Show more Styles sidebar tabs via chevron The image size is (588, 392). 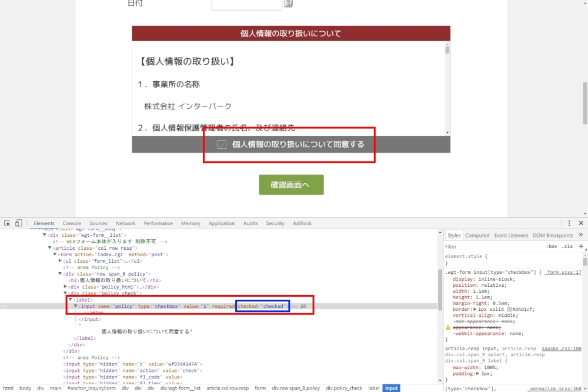pyautogui.click(x=580, y=235)
